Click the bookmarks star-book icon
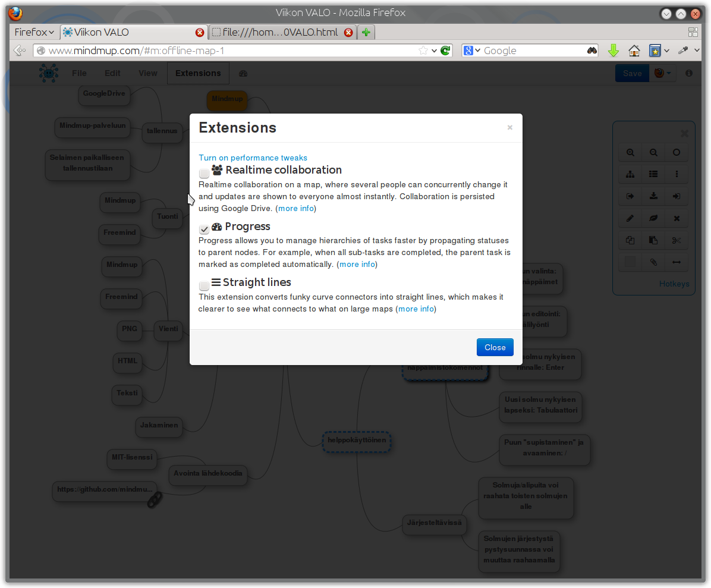The width and height of the screenshot is (711, 588). point(655,51)
